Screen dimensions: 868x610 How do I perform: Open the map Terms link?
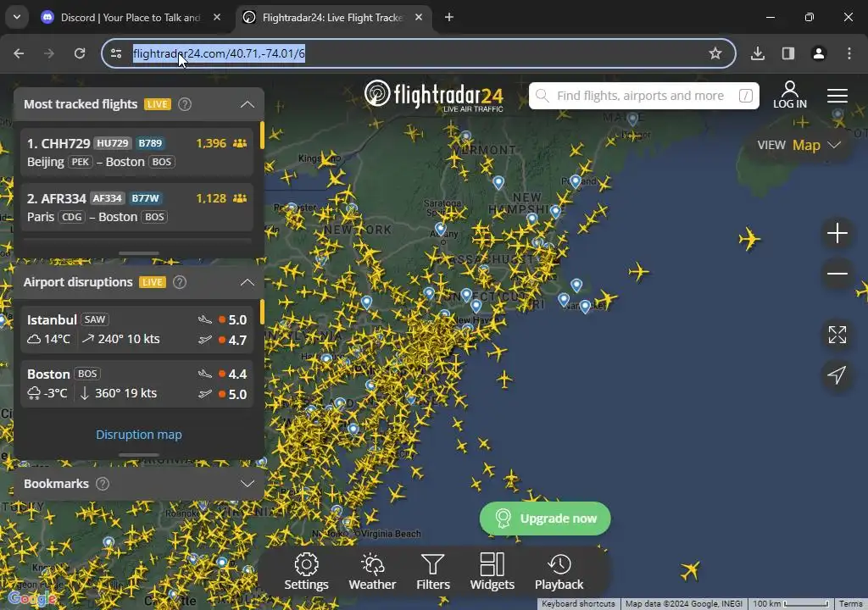tap(850, 604)
